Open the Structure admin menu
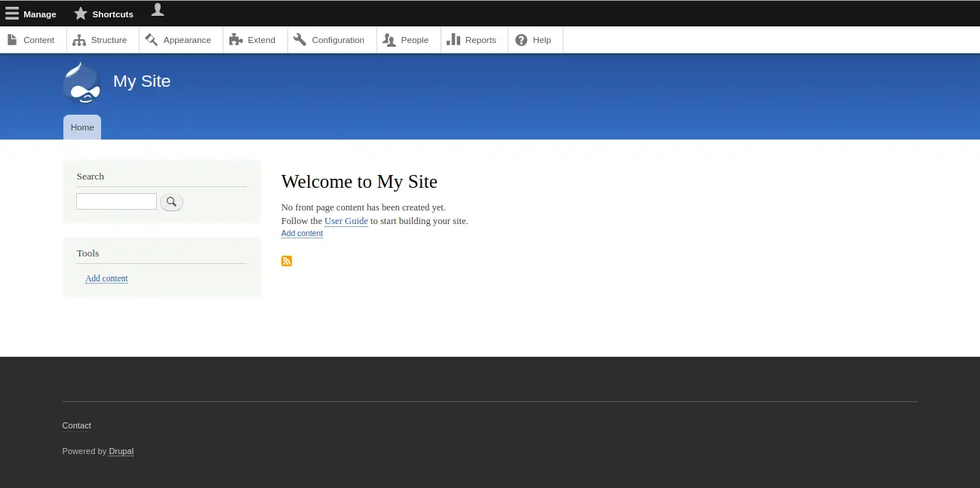Screen dimensions: 980x488 point(100,40)
